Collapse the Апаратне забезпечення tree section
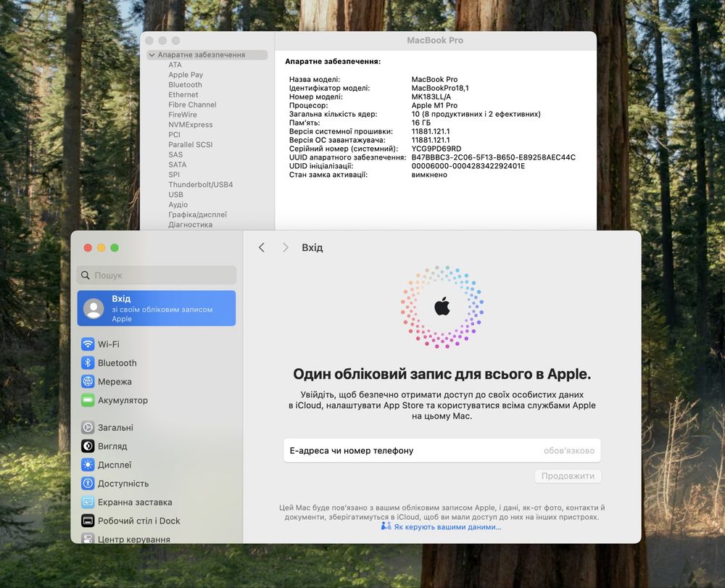 152,54
